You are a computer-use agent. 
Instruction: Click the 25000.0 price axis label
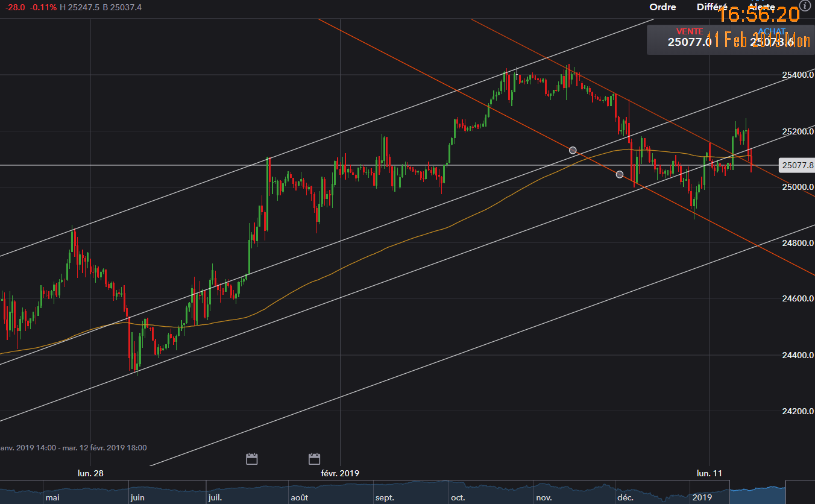(798, 187)
